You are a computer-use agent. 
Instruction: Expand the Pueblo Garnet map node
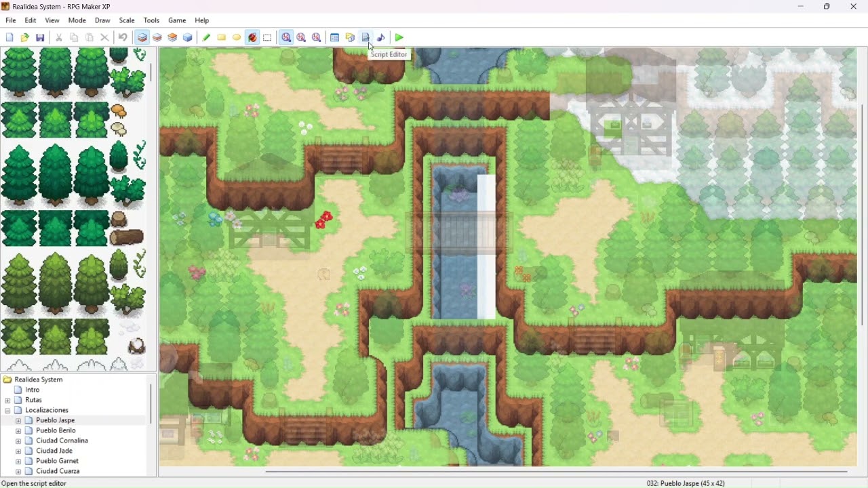tap(18, 461)
